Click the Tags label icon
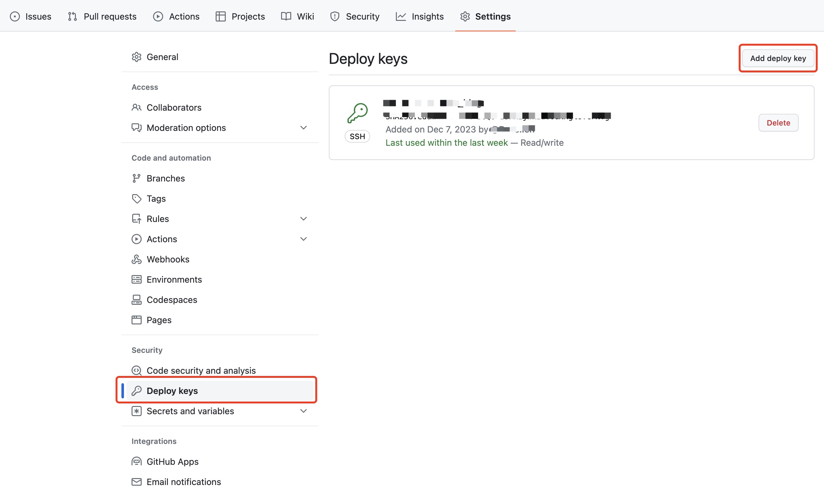824x504 pixels. click(136, 199)
